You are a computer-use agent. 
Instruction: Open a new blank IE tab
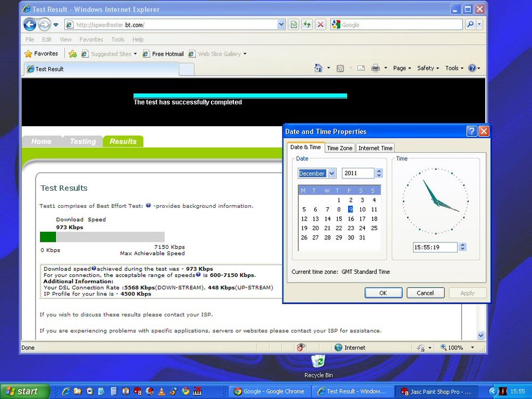(186, 69)
